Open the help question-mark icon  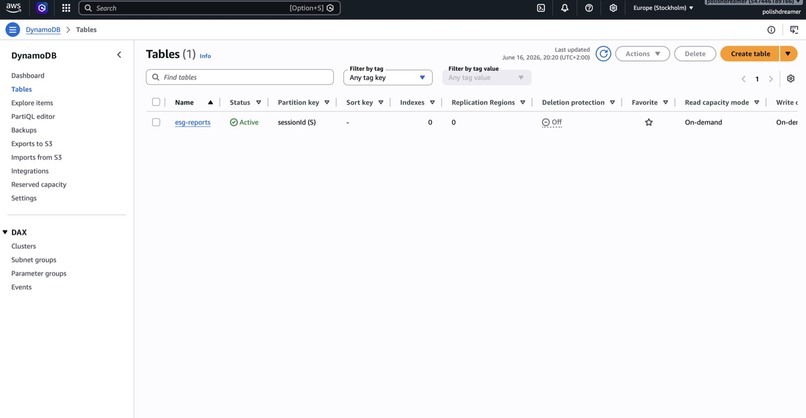(x=589, y=8)
